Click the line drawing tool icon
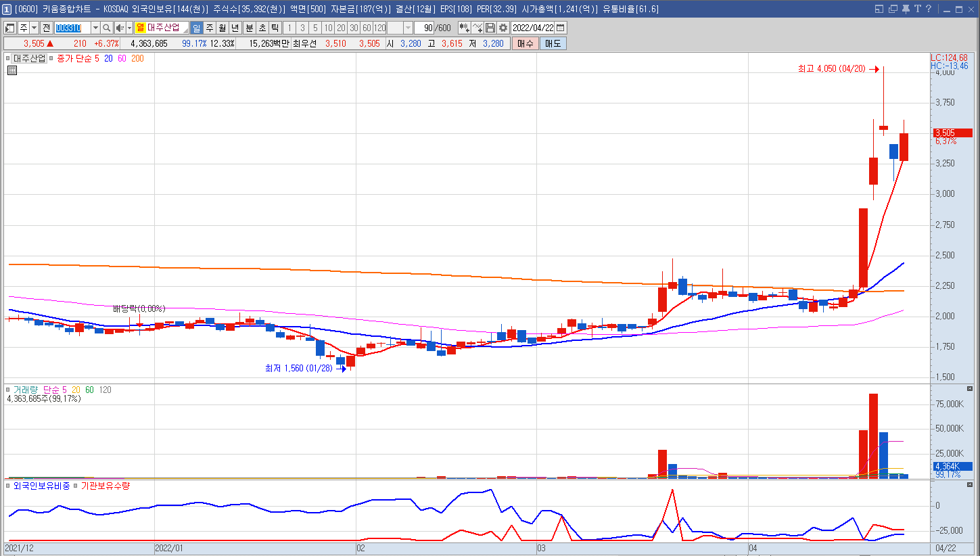The height and width of the screenshot is (556, 980). [x=478, y=28]
